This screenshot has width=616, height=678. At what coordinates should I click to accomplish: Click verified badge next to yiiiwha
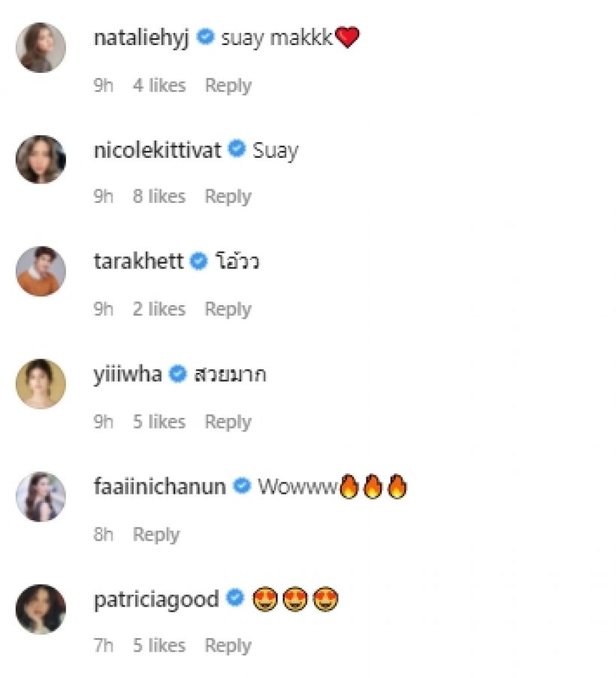[x=177, y=374]
